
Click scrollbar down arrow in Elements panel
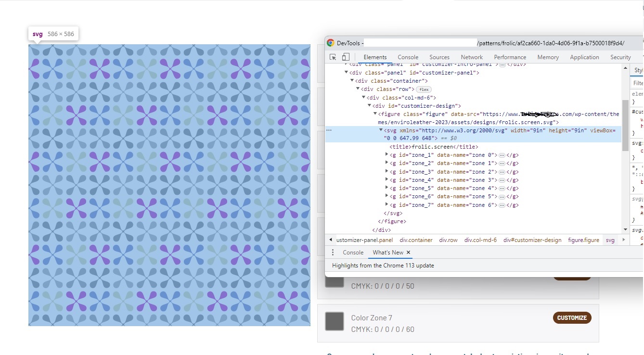(626, 229)
